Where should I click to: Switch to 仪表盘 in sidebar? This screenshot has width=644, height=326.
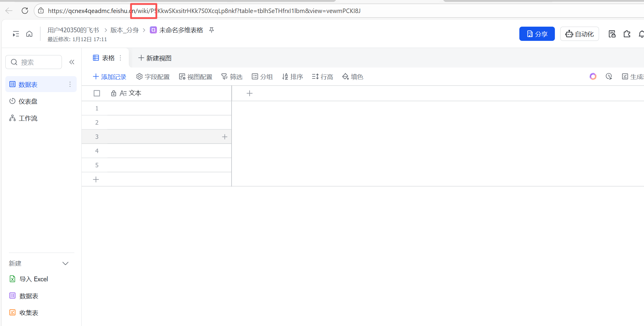pos(28,101)
